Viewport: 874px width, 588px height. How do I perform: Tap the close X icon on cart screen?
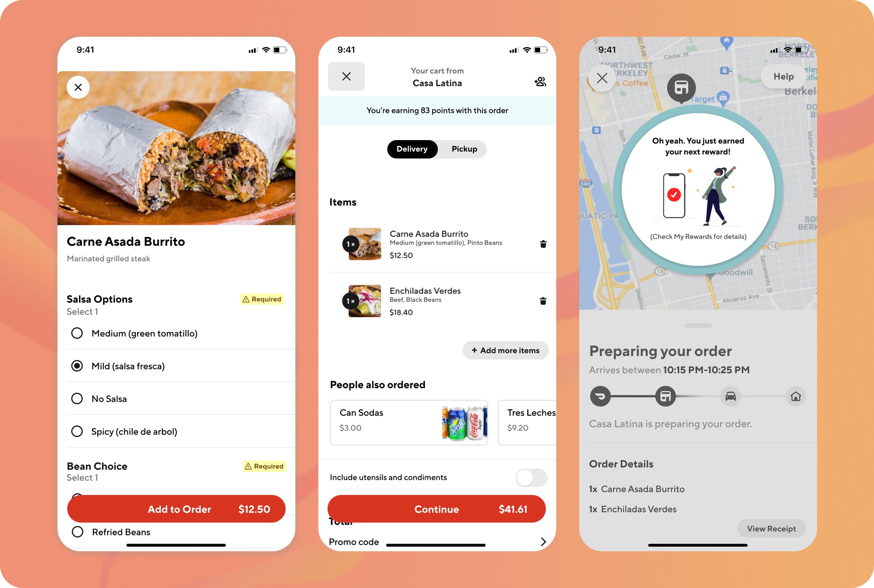coord(347,76)
